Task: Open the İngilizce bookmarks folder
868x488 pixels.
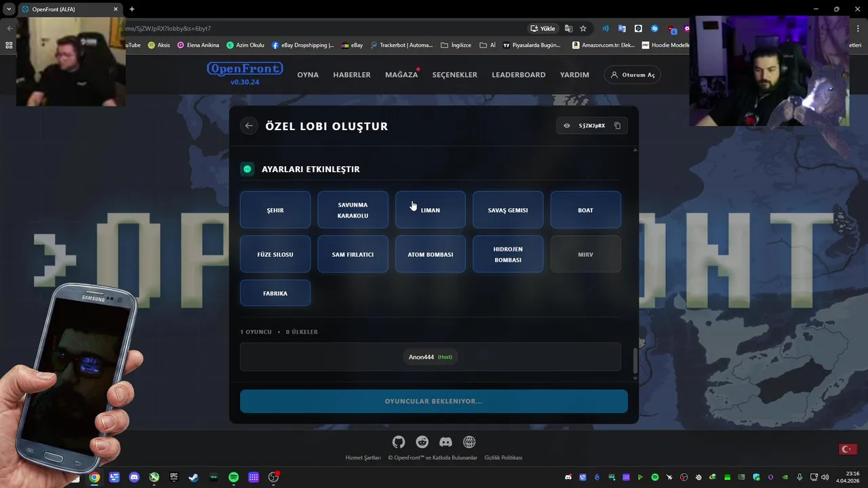Action: (x=456, y=45)
